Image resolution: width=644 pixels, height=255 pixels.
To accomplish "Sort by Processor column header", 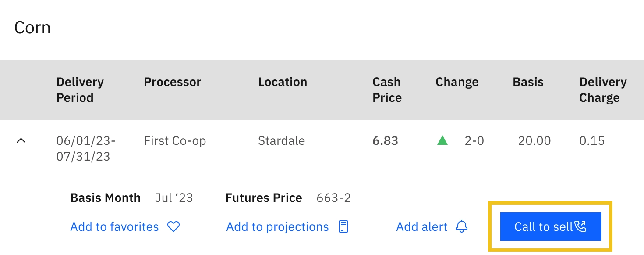I will (x=173, y=82).
